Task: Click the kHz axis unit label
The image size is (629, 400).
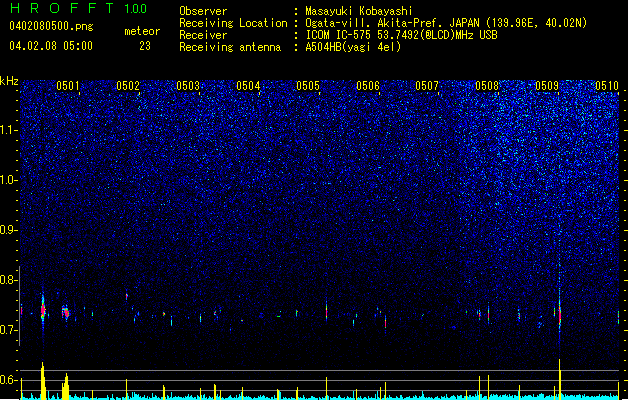Action: tap(9, 81)
